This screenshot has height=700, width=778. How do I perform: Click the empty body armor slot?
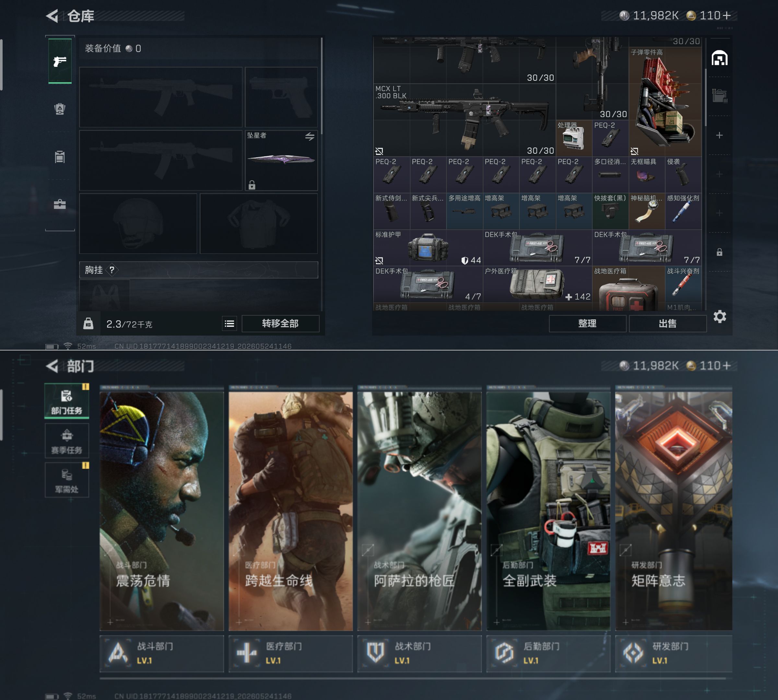click(259, 223)
